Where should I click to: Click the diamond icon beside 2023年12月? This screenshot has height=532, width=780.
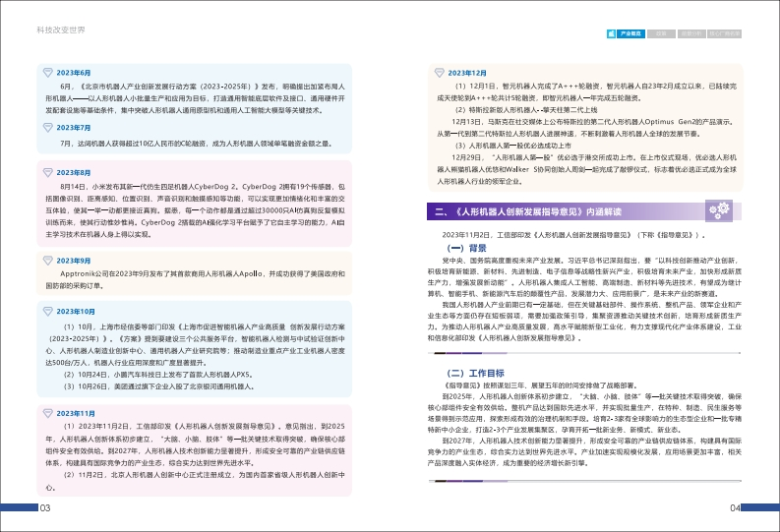(440, 73)
